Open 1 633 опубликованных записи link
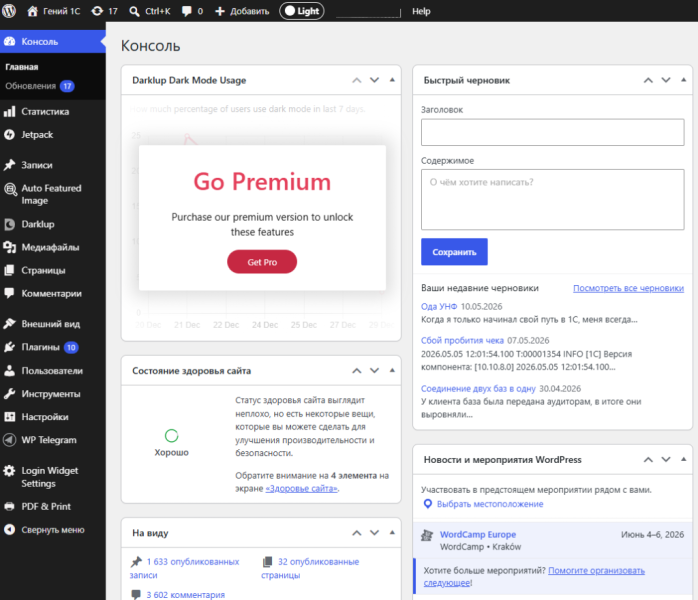 (184, 568)
